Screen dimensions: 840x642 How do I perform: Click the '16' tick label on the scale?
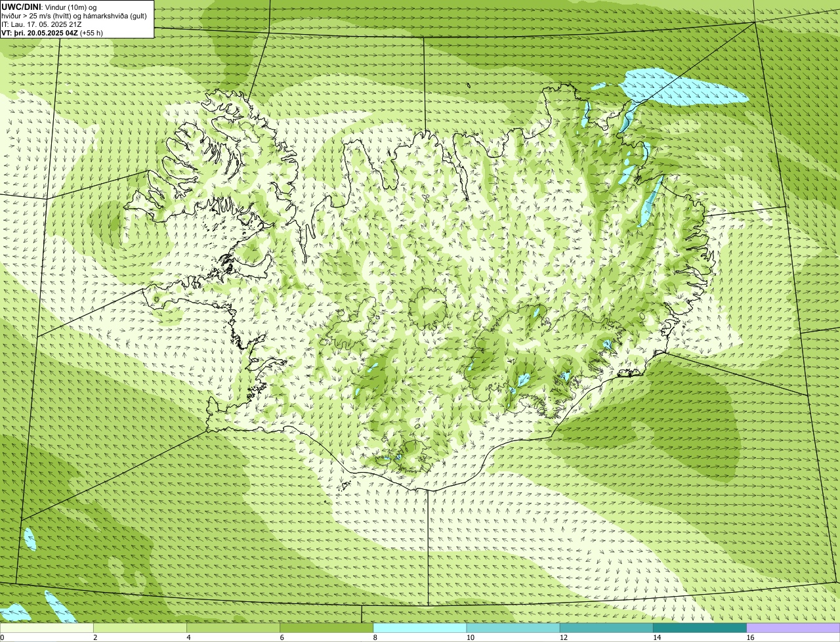(x=750, y=637)
